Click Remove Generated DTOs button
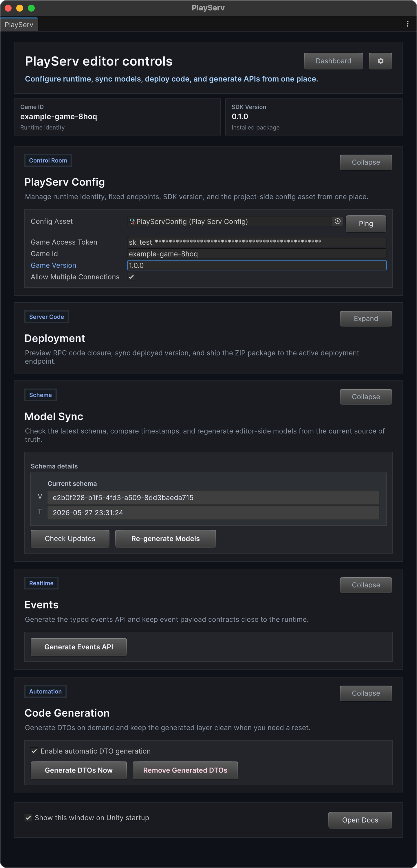 click(x=185, y=770)
